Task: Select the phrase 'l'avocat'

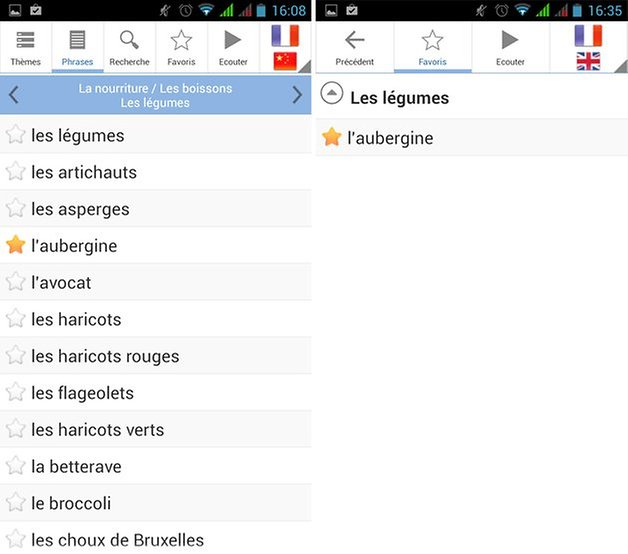Action: coord(61,283)
